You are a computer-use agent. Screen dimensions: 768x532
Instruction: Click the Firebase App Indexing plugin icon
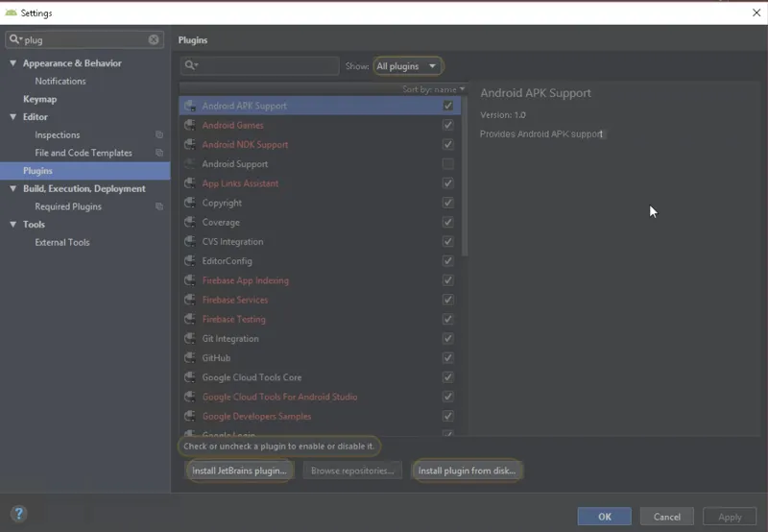click(x=190, y=280)
